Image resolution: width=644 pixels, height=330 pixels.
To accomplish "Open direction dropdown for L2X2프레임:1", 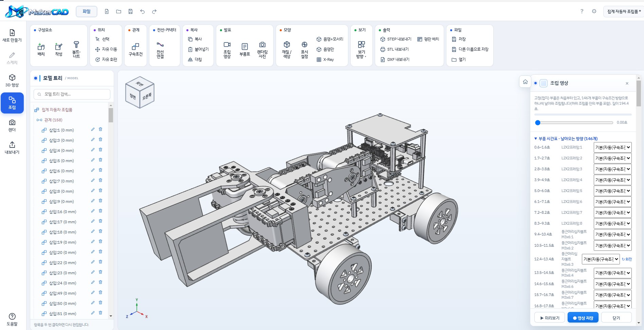I will click(613, 147).
